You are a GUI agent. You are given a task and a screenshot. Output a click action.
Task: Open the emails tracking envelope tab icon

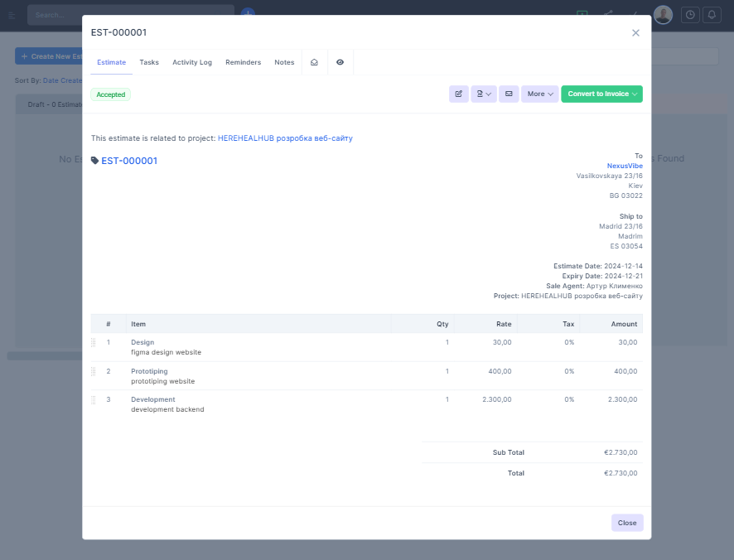click(x=314, y=62)
